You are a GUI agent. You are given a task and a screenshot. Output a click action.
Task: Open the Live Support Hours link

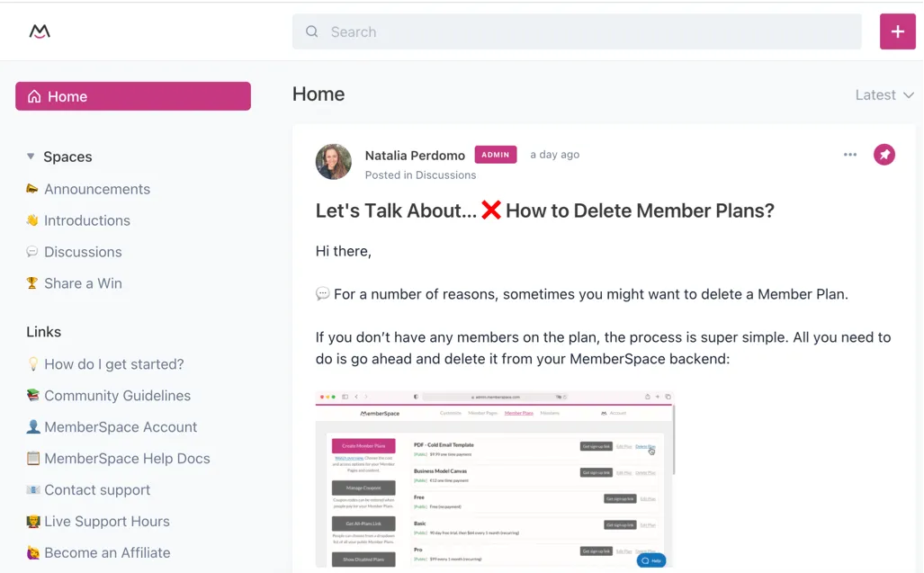(107, 521)
